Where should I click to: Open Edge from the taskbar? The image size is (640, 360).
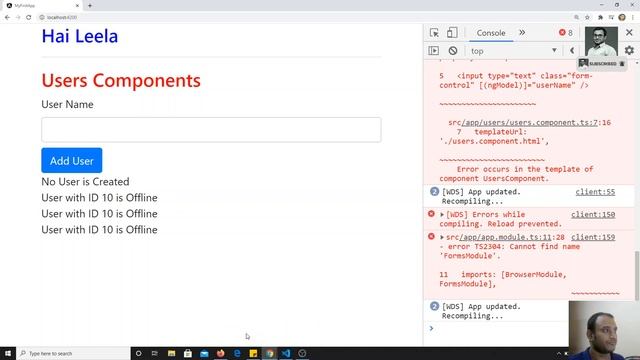(237, 353)
